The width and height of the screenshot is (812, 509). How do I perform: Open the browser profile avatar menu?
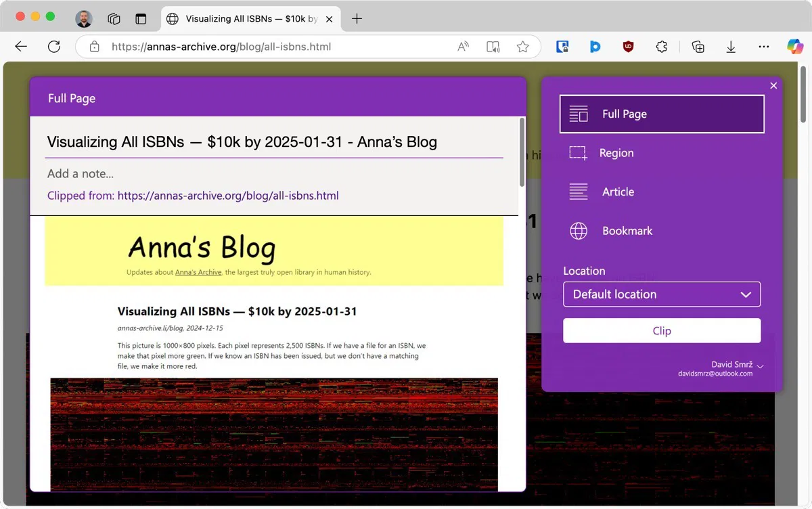click(x=83, y=18)
